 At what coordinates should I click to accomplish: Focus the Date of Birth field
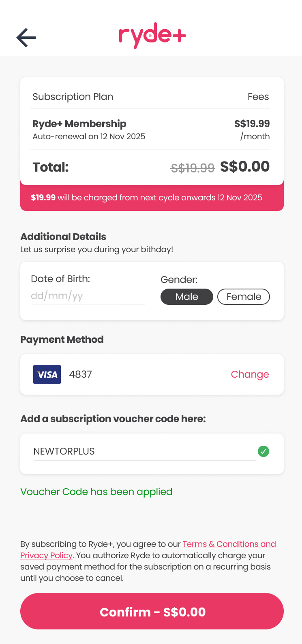click(87, 296)
